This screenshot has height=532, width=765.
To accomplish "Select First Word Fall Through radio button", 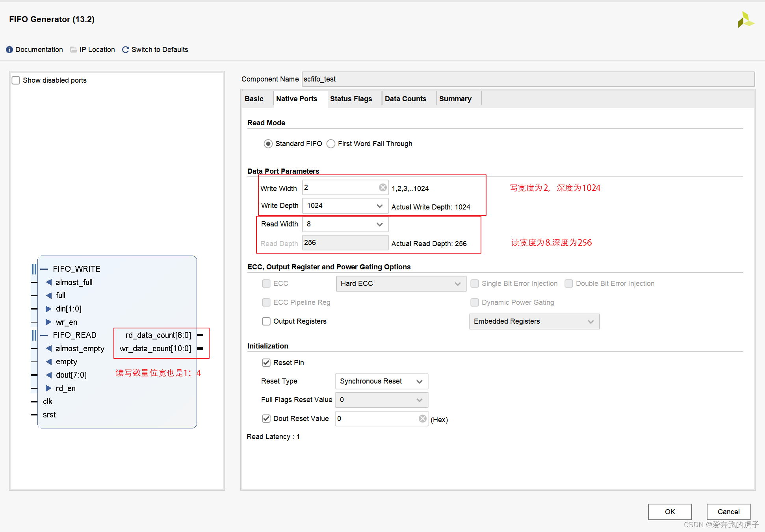I will click(331, 144).
